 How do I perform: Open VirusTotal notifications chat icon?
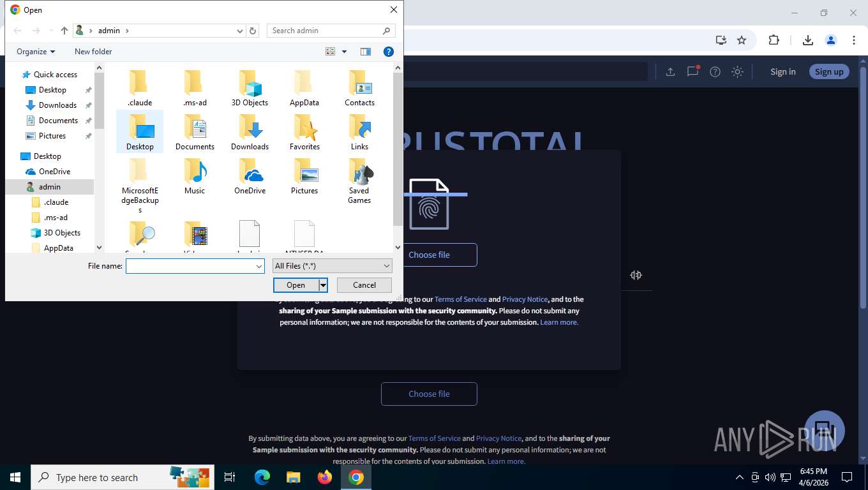(692, 71)
